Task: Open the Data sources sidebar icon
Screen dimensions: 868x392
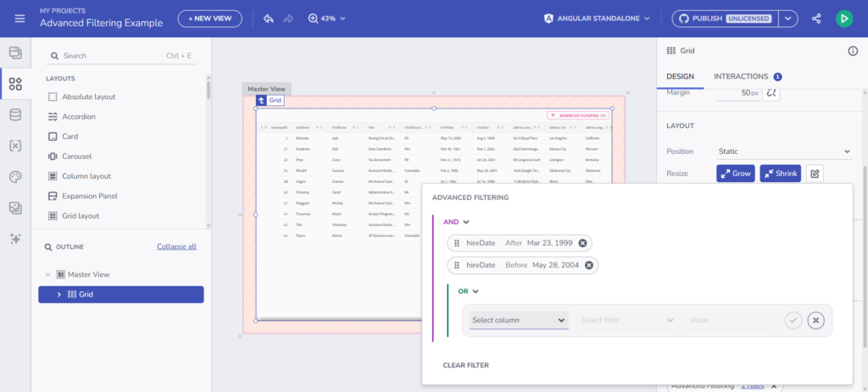Action: click(x=15, y=115)
